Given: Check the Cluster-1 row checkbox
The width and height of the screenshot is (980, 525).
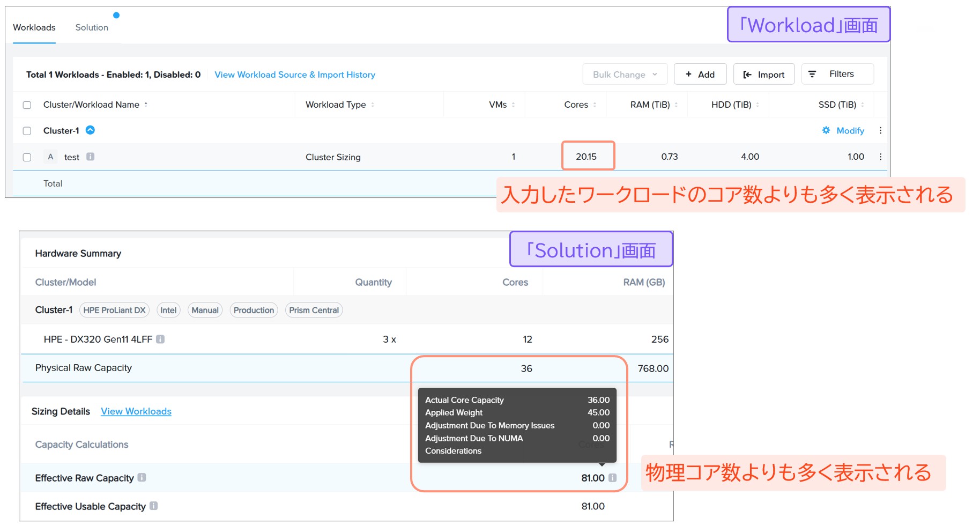Looking at the screenshot, I should pos(27,131).
